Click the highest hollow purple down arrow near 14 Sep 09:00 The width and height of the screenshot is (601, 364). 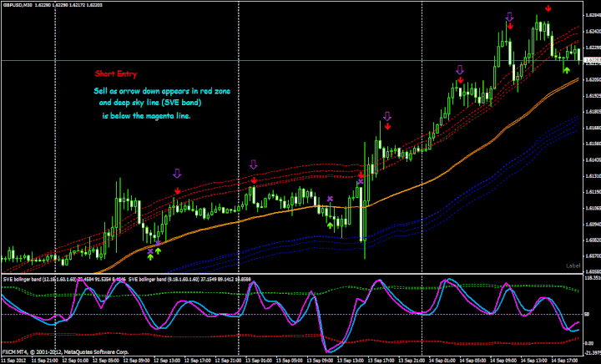click(509, 17)
